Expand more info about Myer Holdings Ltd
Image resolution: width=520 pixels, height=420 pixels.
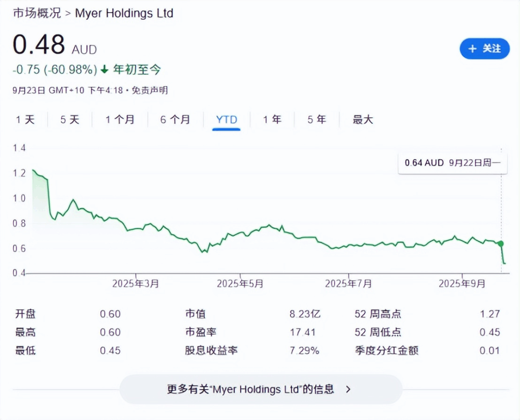point(260,389)
